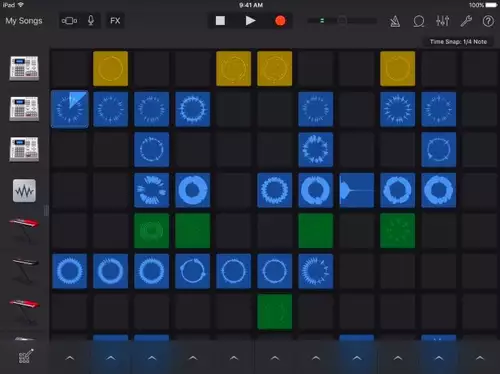Open the loop browser icon
500x374 pixels.
(419, 21)
